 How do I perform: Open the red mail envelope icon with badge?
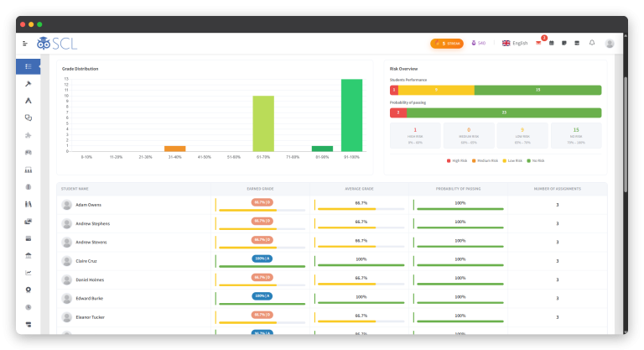538,43
